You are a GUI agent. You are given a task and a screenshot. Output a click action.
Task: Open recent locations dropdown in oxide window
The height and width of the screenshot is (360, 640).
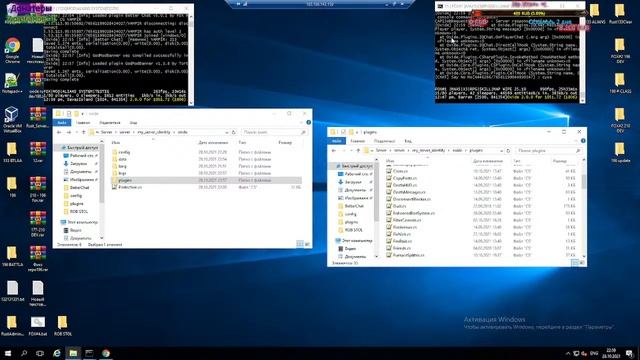click(77, 132)
